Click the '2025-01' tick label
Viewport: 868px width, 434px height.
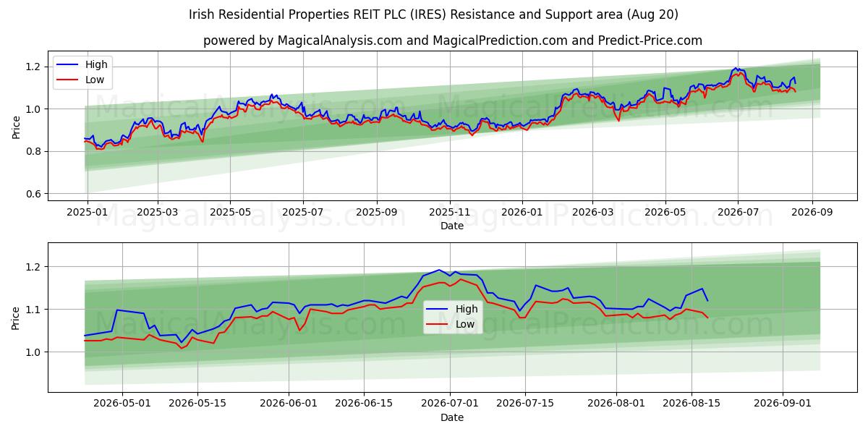pos(88,212)
